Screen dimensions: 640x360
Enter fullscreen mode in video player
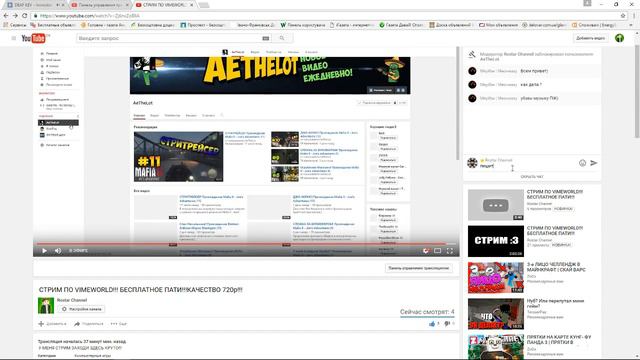[x=450, y=251]
